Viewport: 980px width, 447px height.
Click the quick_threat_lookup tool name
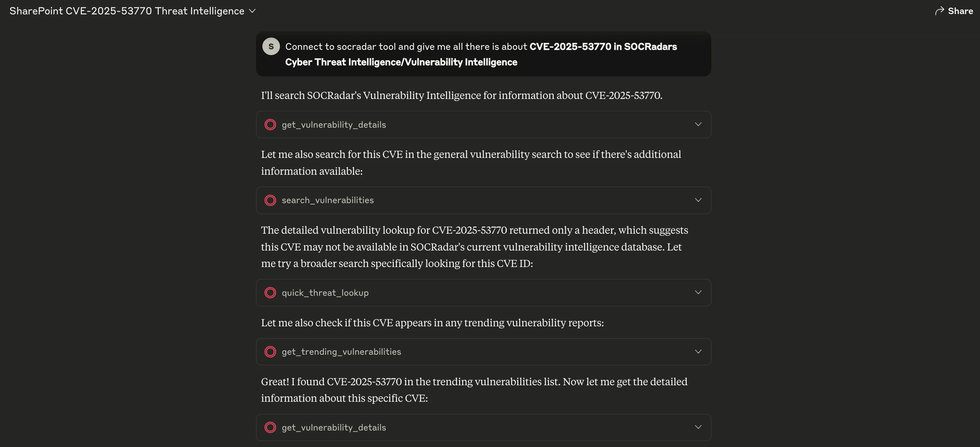[325, 293]
